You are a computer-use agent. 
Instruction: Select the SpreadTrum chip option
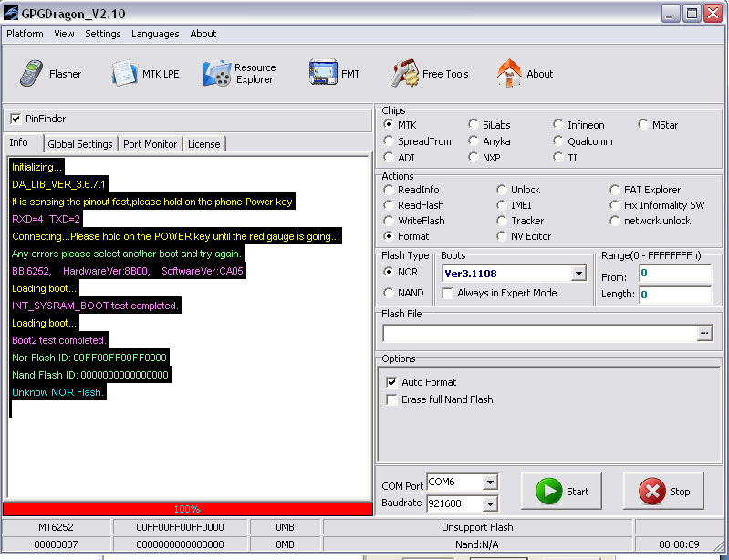tap(388, 140)
